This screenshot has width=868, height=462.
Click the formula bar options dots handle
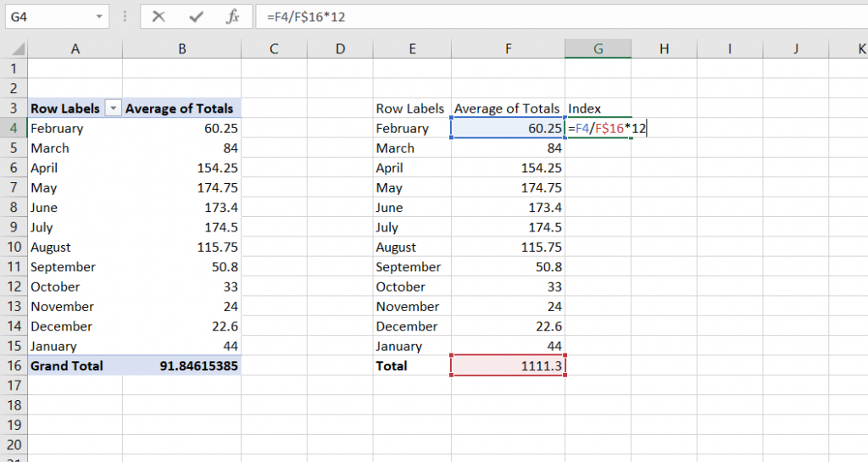(x=125, y=17)
